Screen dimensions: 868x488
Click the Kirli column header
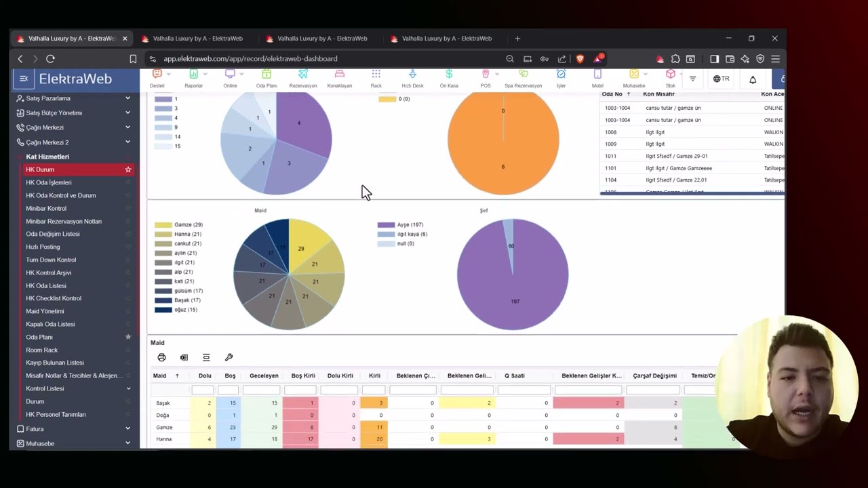374,375
